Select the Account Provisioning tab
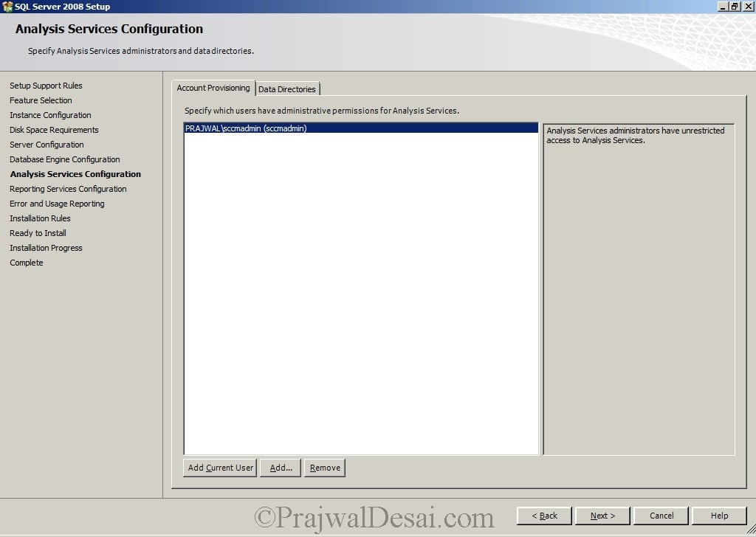 click(x=213, y=88)
